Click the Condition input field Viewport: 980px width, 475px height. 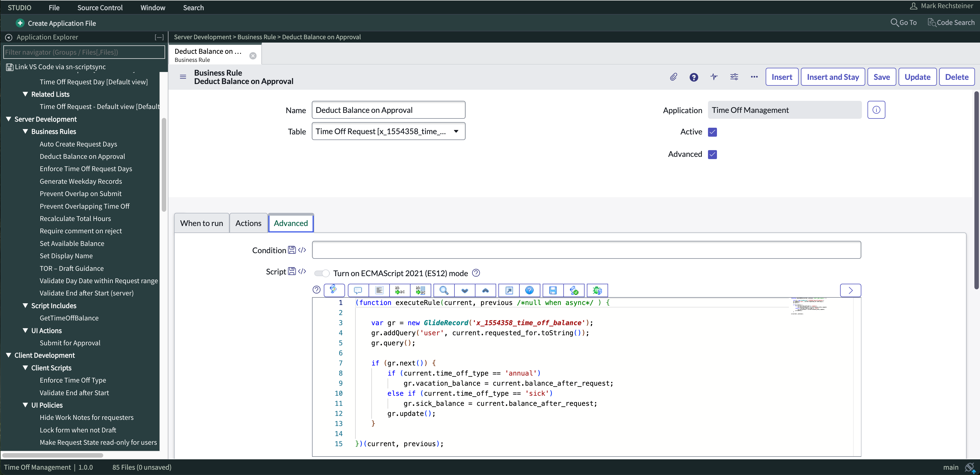point(586,250)
